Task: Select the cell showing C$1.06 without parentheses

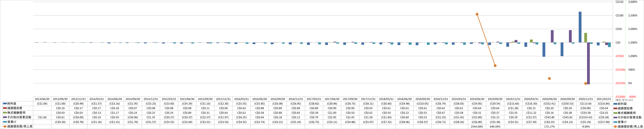Action: pyautogui.click(x=42, y=117)
